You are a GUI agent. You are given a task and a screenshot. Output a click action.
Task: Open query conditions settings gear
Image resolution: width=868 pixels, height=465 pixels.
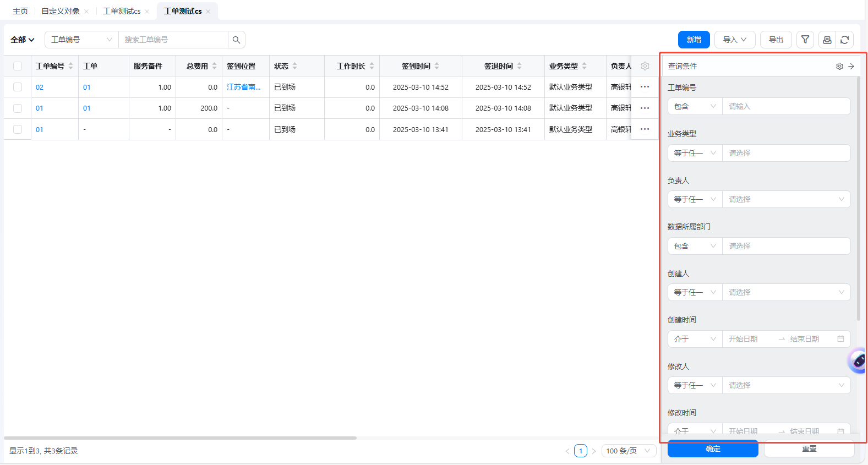(x=839, y=66)
